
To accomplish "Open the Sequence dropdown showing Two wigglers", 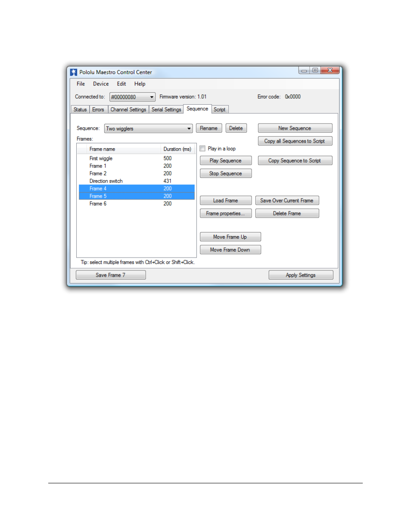I will point(149,128).
